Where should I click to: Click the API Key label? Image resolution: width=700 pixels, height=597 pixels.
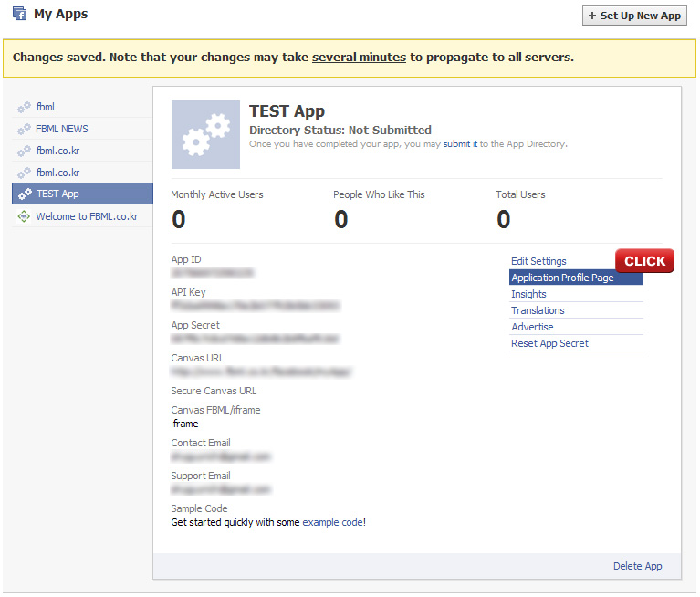(x=188, y=292)
